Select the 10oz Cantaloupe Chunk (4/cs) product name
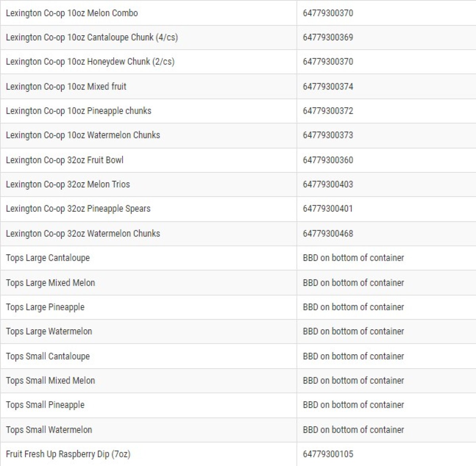Viewport: 476px width, 466px height. (x=92, y=37)
